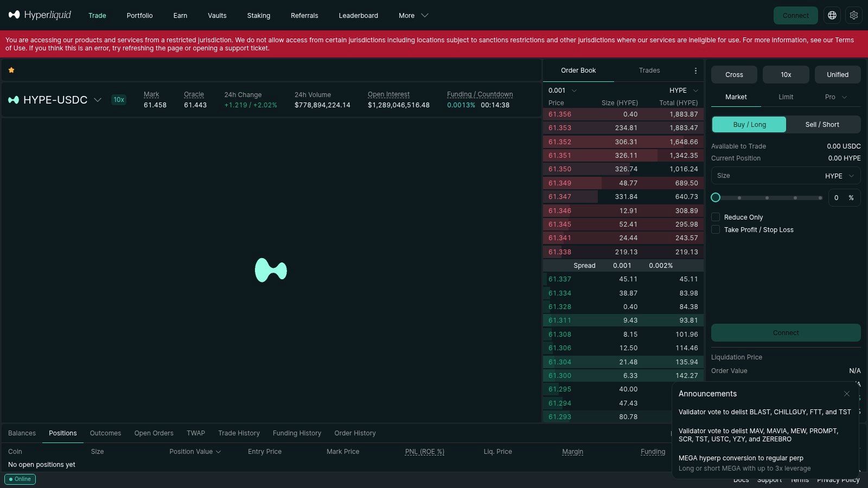Switch to the Trades tab
Image resolution: width=868 pixels, height=488 pixels.
point(649,70)
